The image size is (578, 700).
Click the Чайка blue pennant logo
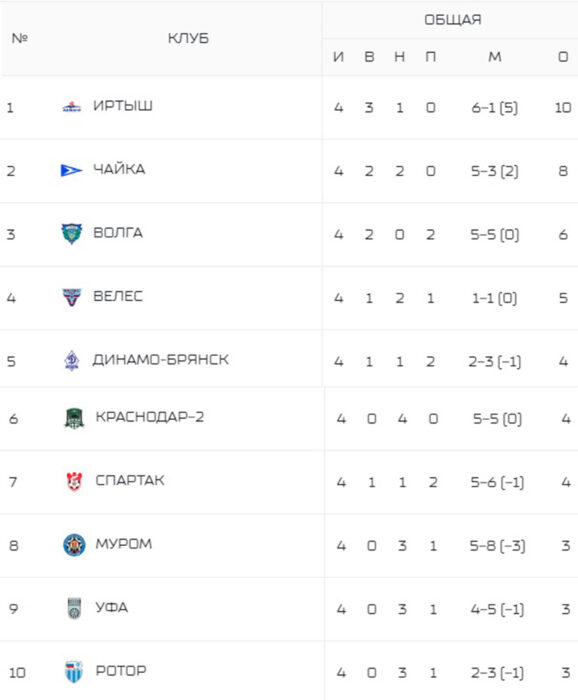71,170
